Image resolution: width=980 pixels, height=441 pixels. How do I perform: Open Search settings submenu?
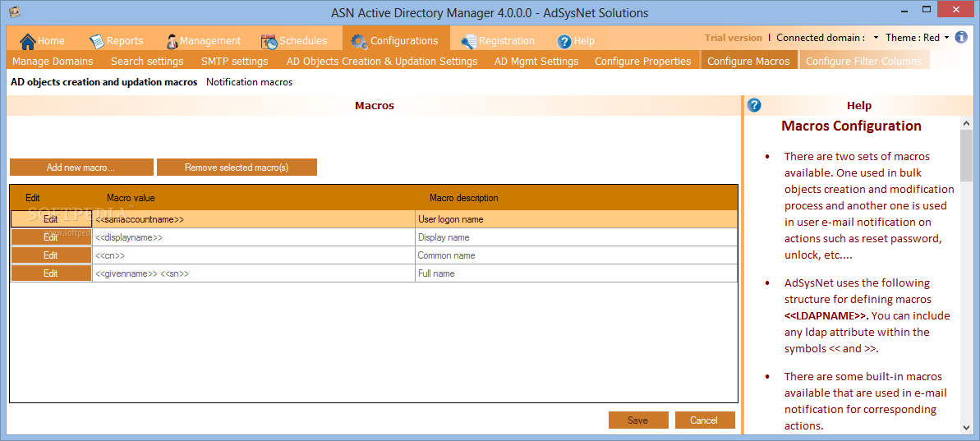pos(147,62)
